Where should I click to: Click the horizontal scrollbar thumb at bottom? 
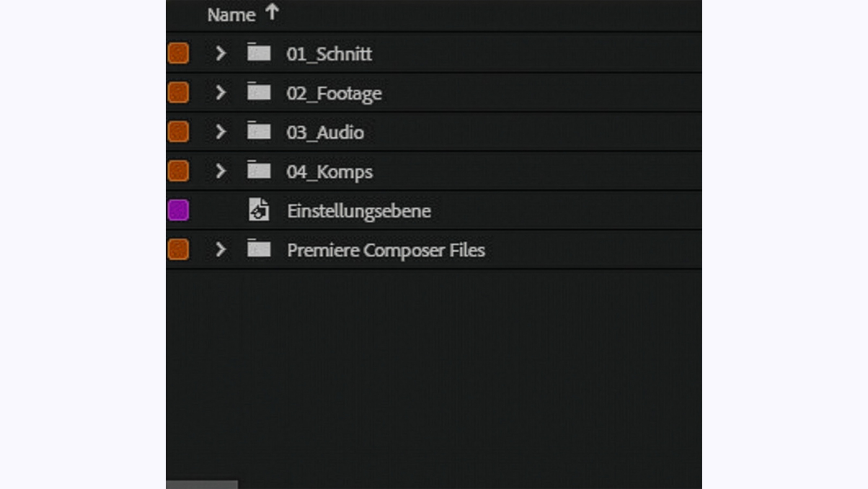tap(202, 485)
